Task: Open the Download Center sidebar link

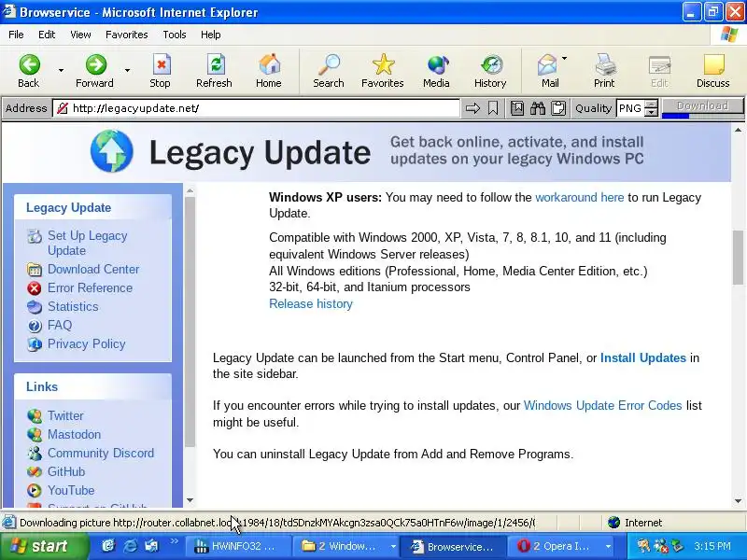Action: 93,270
